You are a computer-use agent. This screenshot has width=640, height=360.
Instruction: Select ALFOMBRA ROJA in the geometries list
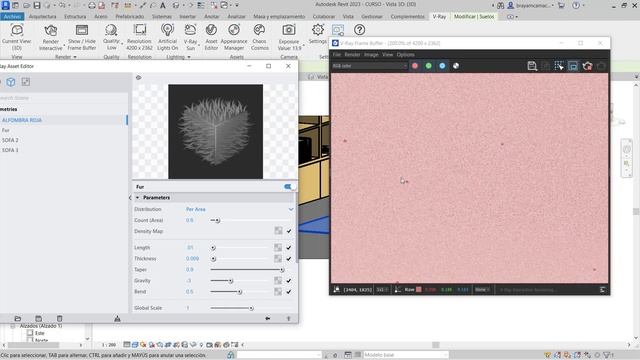64,120
